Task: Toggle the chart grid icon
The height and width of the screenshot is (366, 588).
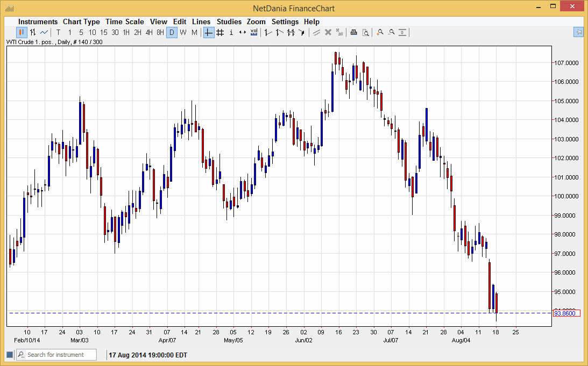Action: click(x=220, y=32)
